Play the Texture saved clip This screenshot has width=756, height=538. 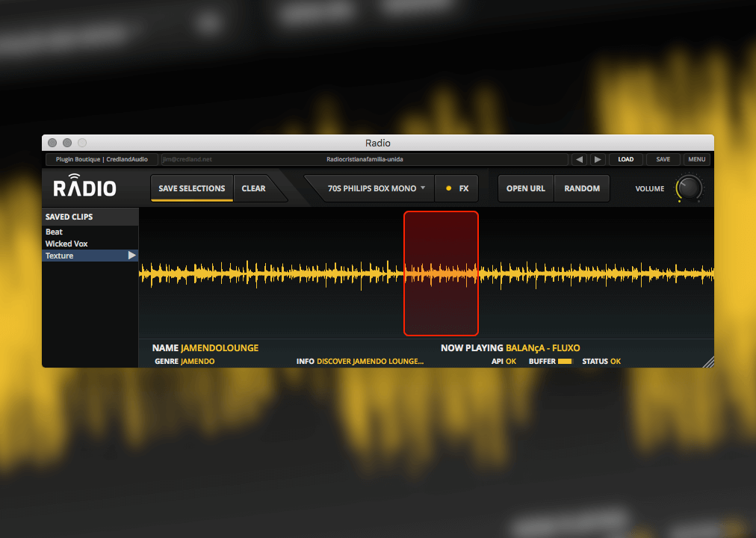(131, 256)
